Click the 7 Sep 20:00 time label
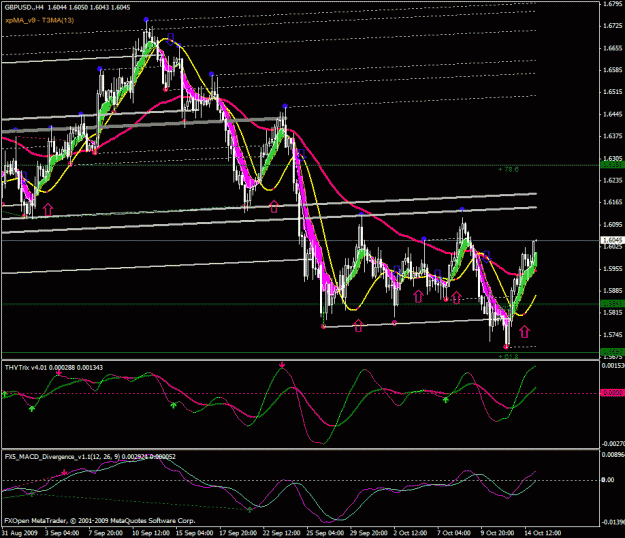Screen dimensions: 625x538 [x=105, y=533]
